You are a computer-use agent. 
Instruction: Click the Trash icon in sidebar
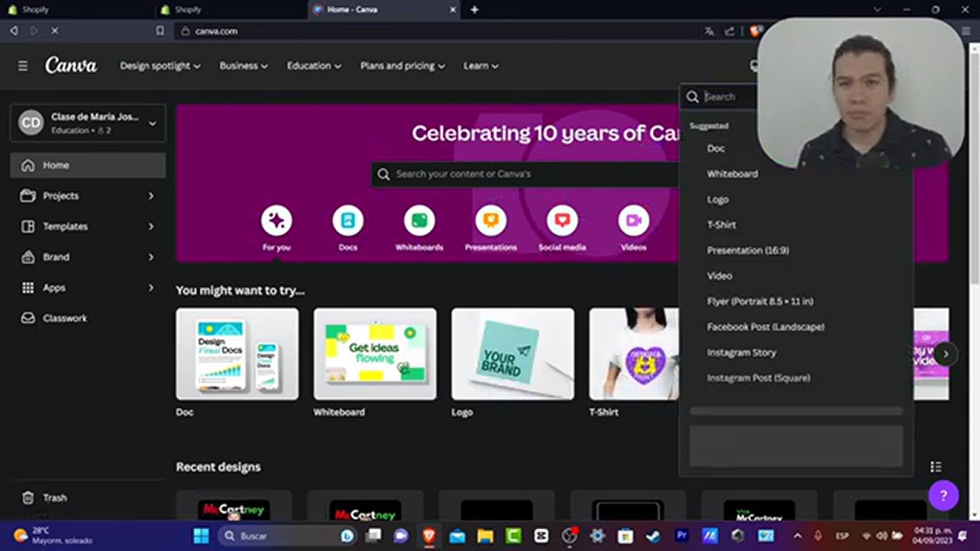tap(28, 497)
